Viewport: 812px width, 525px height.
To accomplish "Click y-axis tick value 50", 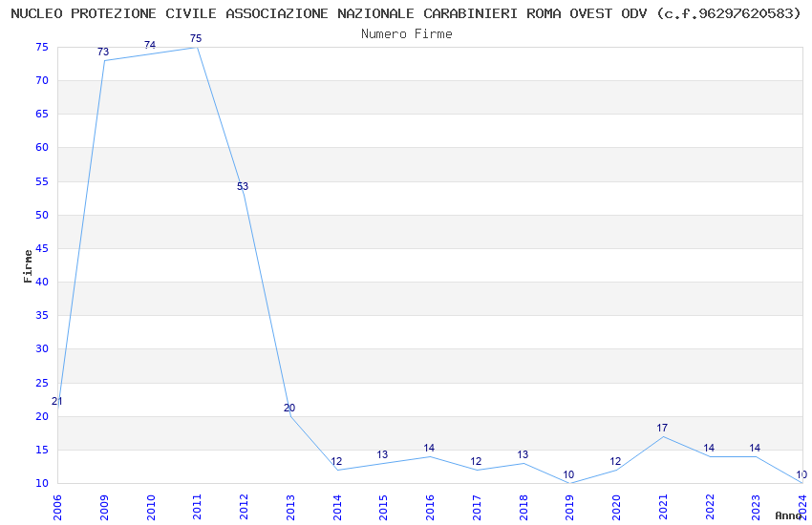I will tap(42, 215).
